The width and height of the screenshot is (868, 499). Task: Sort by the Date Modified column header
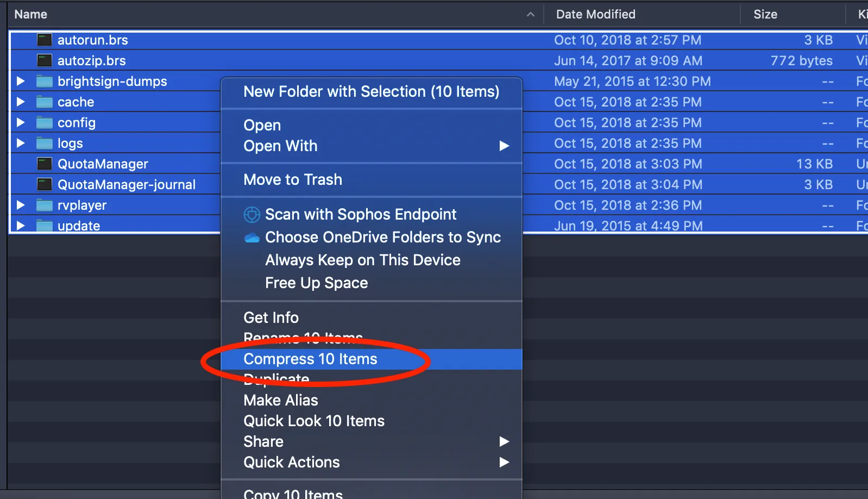click(x=596, y=14)
